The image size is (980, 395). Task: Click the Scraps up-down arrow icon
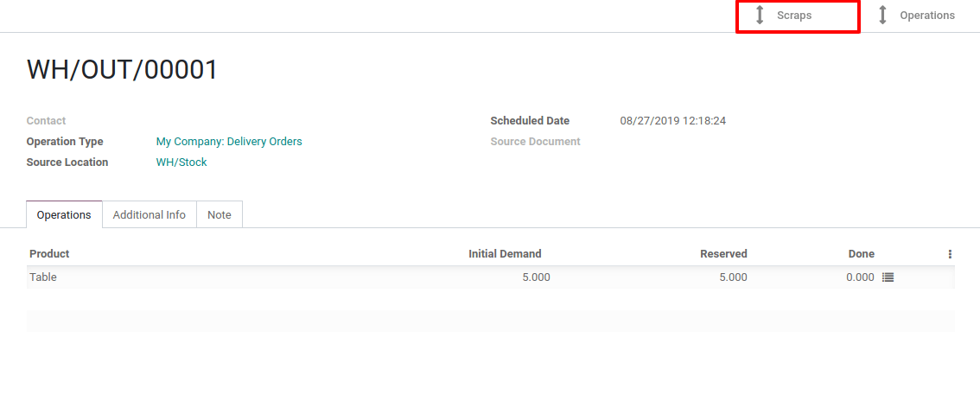[x=760, y=16]
